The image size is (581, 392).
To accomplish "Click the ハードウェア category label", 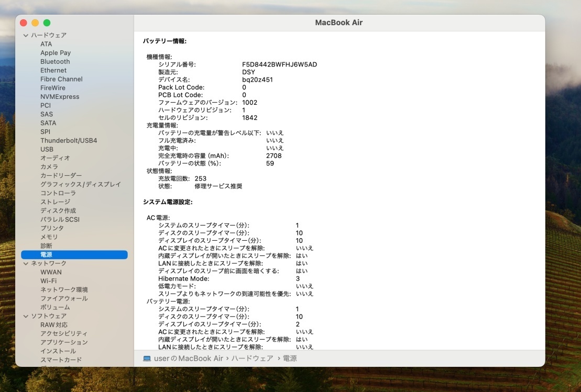I will tap(49, 36).
